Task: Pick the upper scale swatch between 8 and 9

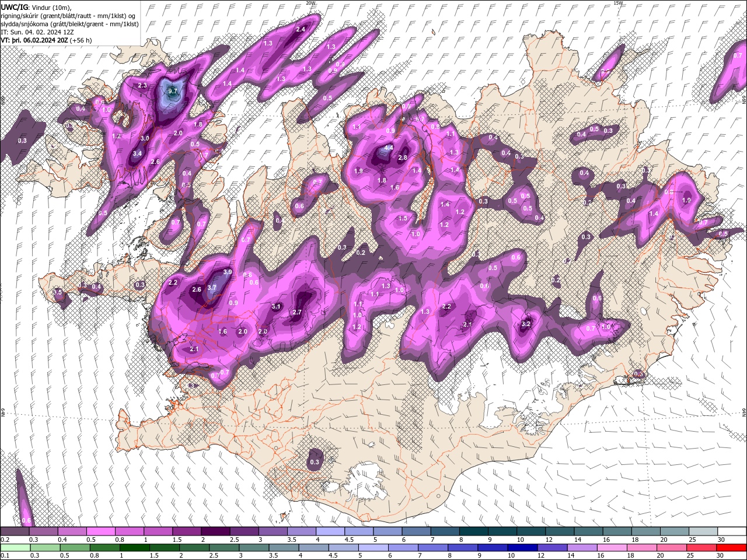Action: pos(474,531)
